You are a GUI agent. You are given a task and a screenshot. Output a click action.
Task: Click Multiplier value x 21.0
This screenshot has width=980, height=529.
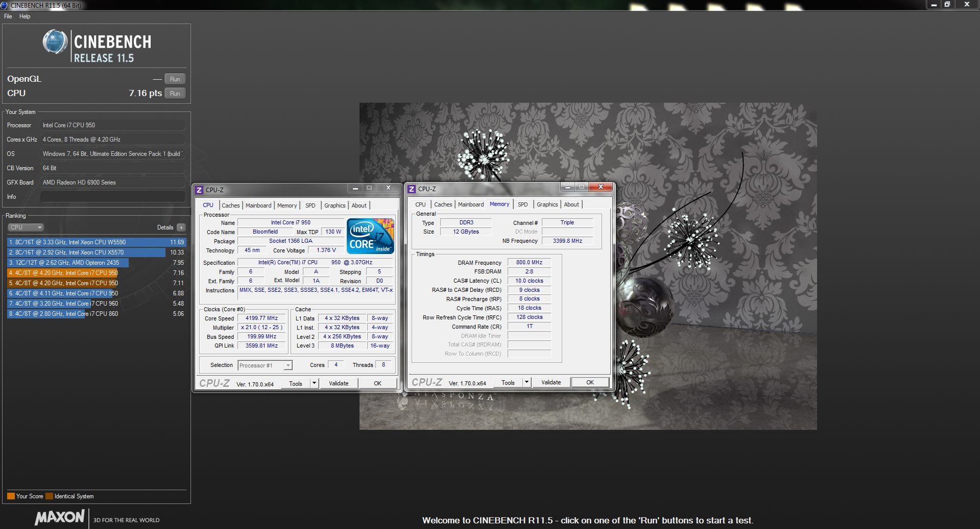[x=262, y=328]
